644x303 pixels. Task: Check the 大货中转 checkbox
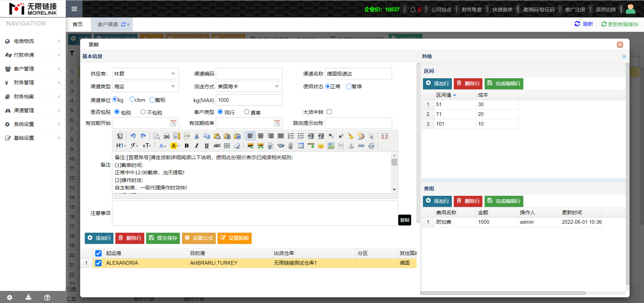329,112
